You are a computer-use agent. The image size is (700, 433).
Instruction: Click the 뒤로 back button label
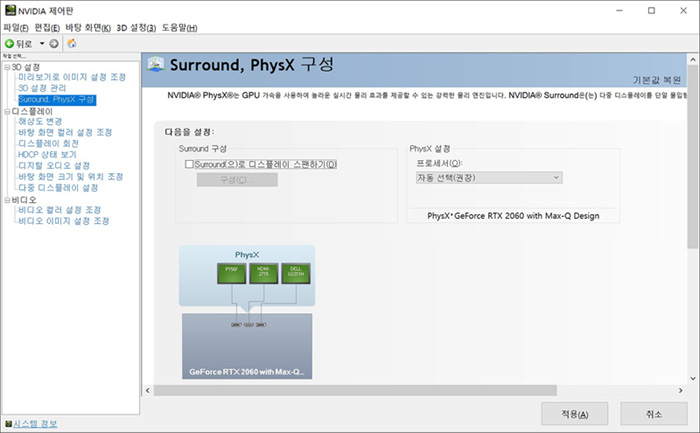24,44
